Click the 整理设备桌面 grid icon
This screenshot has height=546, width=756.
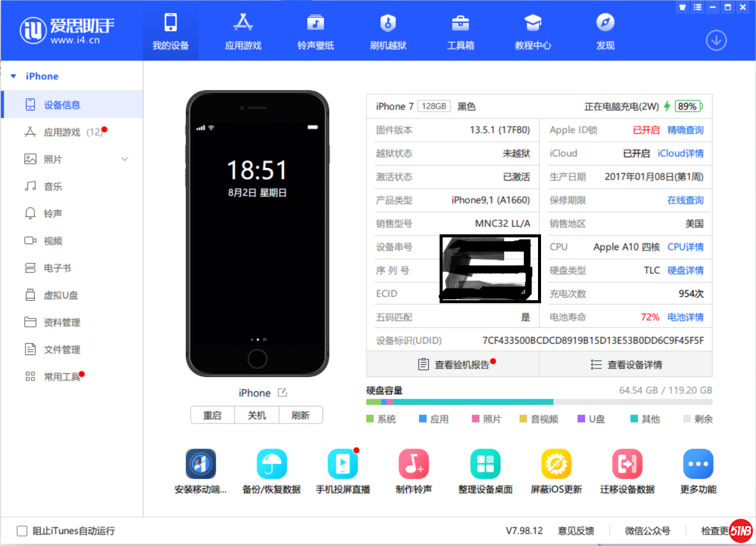[x=485, y=464]
